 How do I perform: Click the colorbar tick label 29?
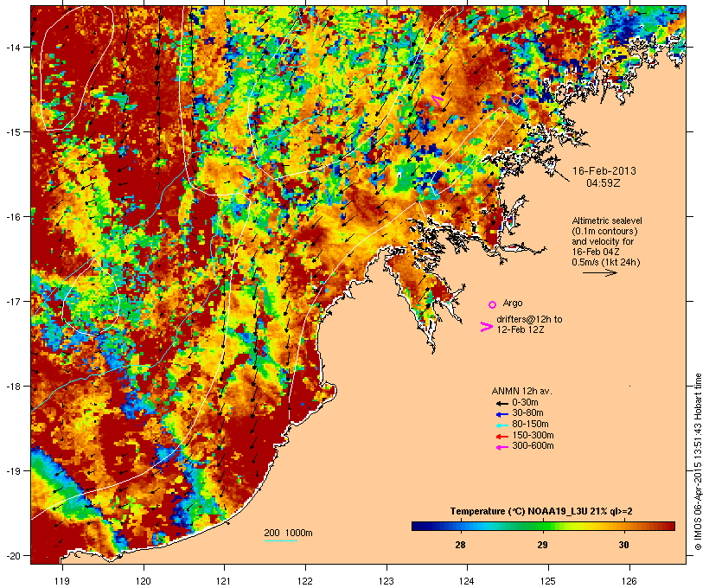[542, 545]
